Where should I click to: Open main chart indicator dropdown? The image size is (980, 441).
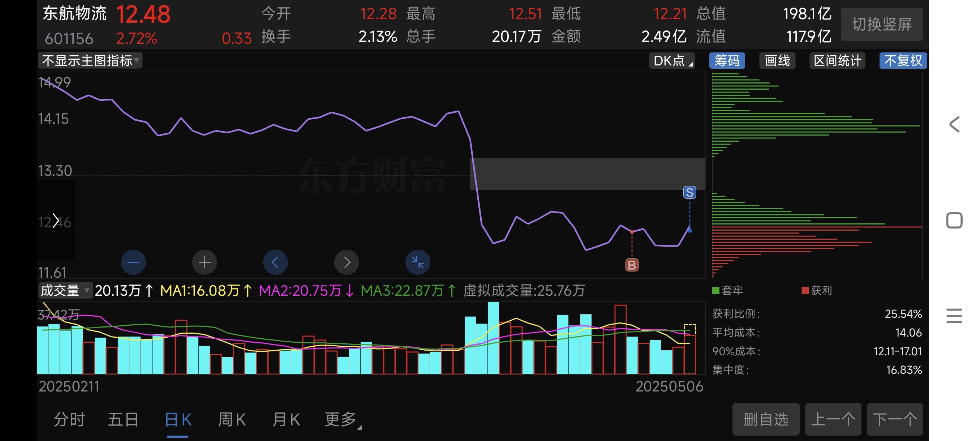click(90, 60)
